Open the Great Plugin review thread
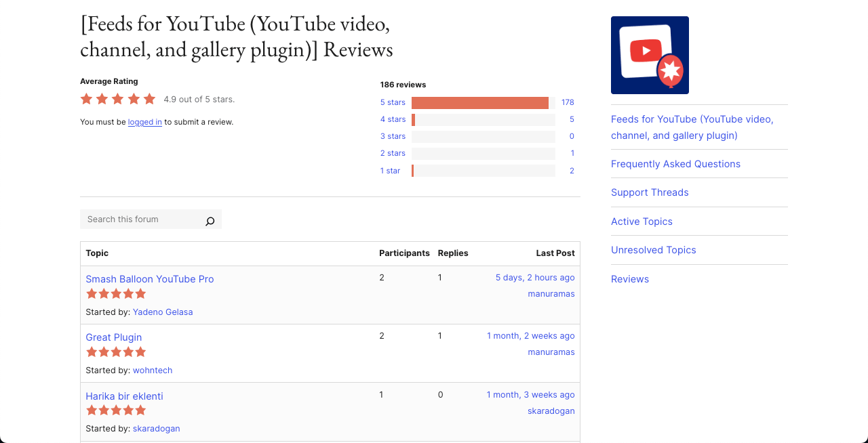 [x=113, y=337]
